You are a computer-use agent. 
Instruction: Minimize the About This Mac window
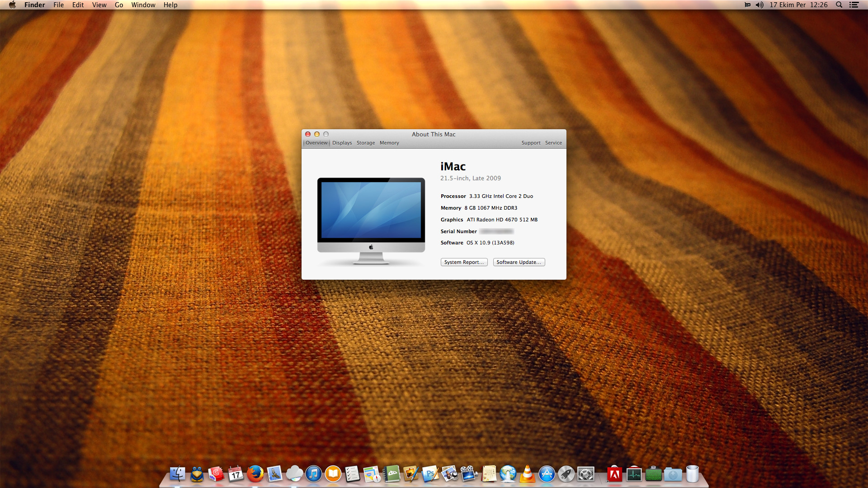click(317, 134)
